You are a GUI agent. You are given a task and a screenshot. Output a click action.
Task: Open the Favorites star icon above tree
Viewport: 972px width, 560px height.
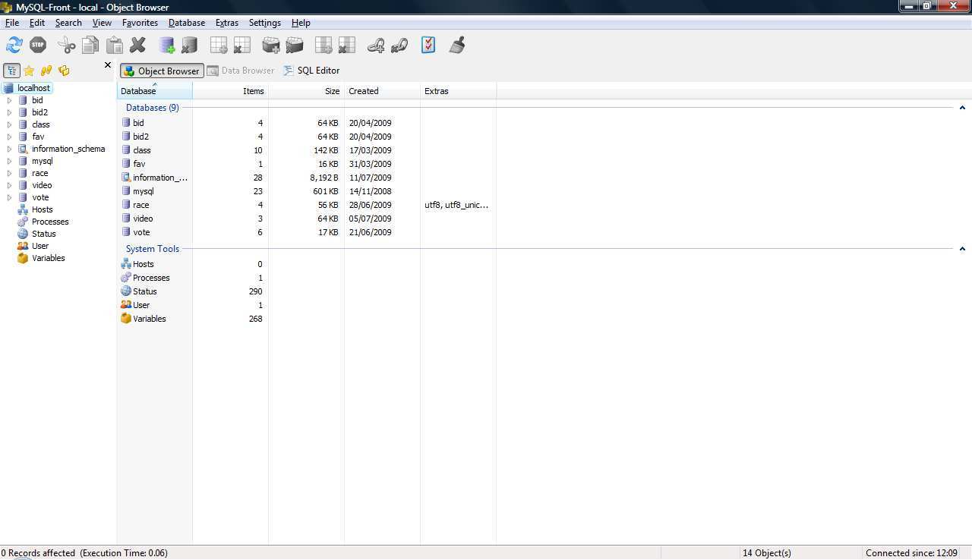[x=29, y=71]
